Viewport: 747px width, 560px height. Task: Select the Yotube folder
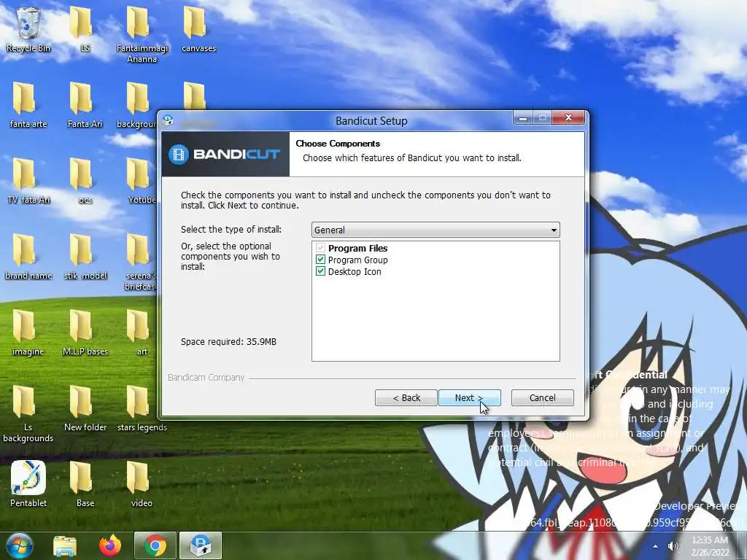point(142,181)
